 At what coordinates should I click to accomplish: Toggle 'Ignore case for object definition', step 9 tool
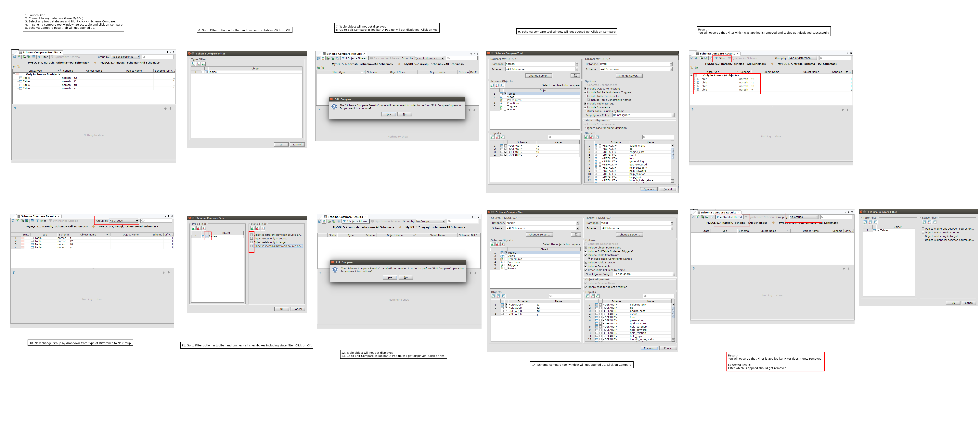[x=585, y=128]
